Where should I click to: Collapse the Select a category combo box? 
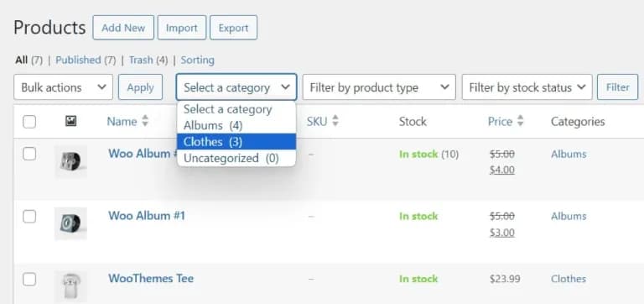coord(236,87)
